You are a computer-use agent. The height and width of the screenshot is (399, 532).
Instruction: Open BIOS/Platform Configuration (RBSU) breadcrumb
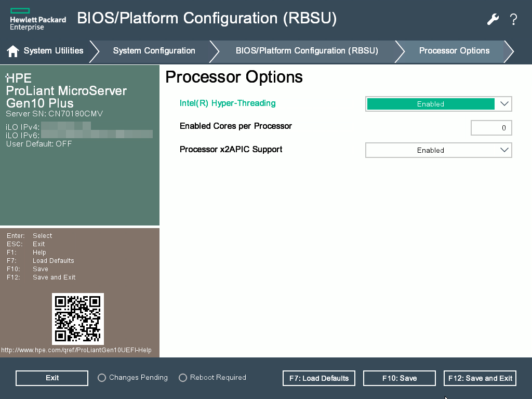307,50
